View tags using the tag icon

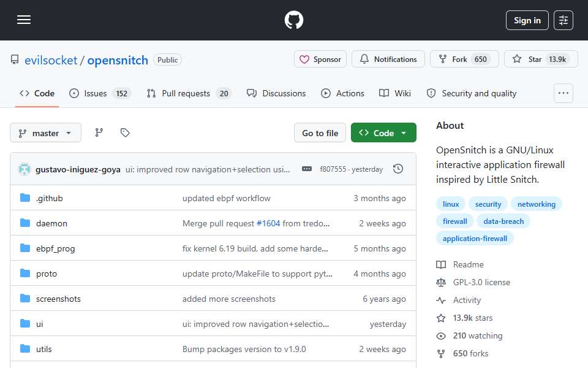[x=125, y=132]
